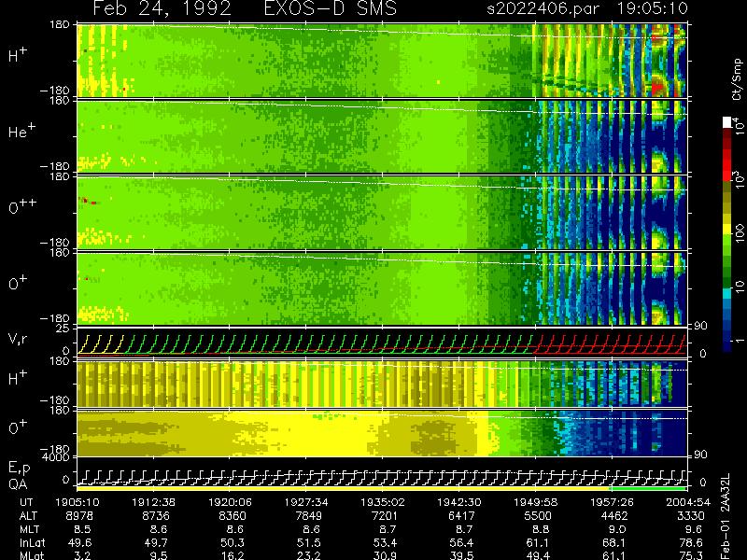Viewport: 747px width, 560px height.
Task: Click the V,r line plot panel
Action: point(383,343)
